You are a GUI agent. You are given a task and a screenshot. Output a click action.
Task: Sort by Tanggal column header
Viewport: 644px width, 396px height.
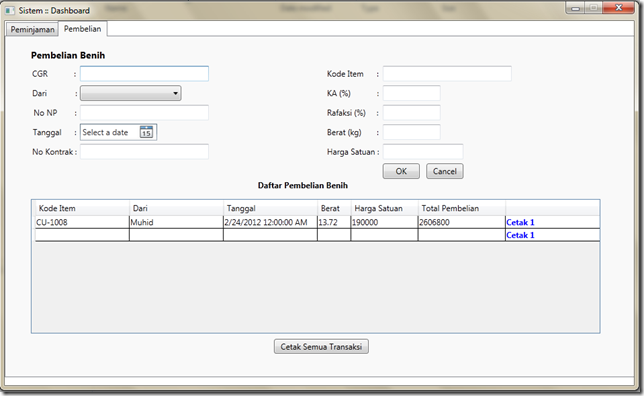point(270,208)
